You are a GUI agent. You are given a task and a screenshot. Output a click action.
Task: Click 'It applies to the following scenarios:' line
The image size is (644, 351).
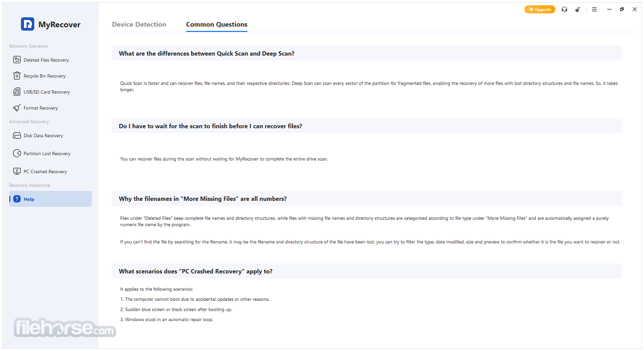[156, 289]
